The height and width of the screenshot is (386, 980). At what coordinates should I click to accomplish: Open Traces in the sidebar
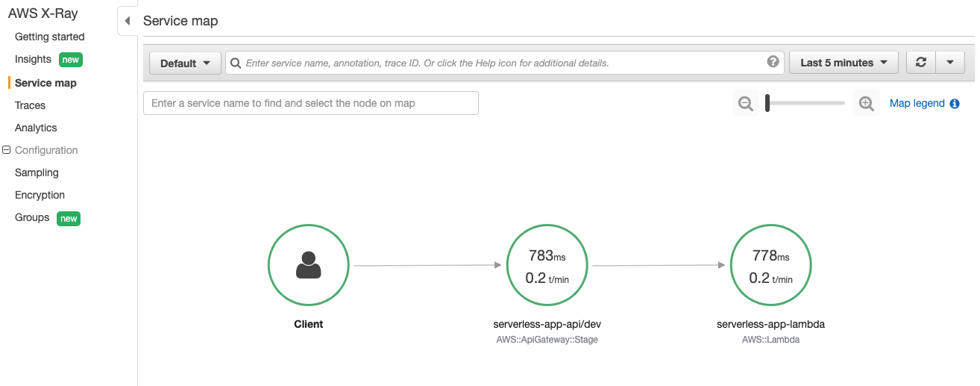click(x=30, y=105)
